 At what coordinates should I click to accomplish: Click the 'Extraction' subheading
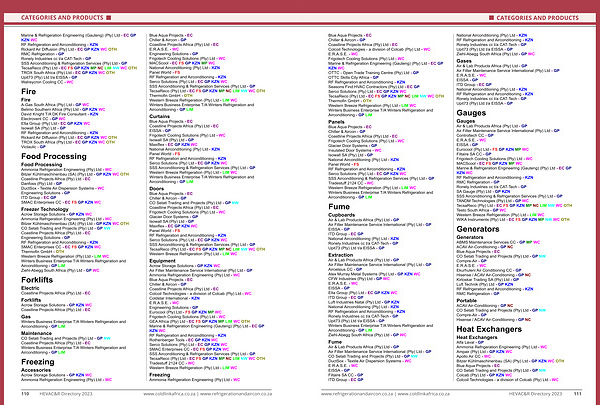click(341, 255)
